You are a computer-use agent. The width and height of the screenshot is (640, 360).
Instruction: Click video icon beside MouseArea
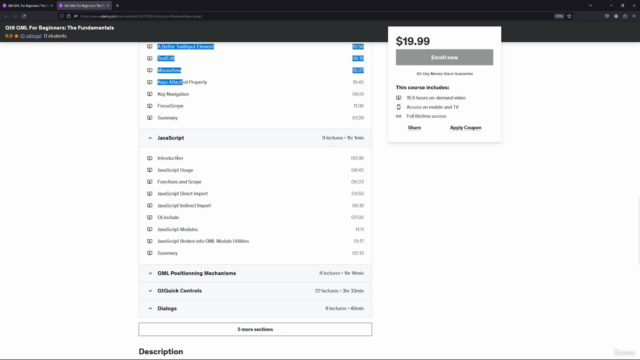[150, 70]
